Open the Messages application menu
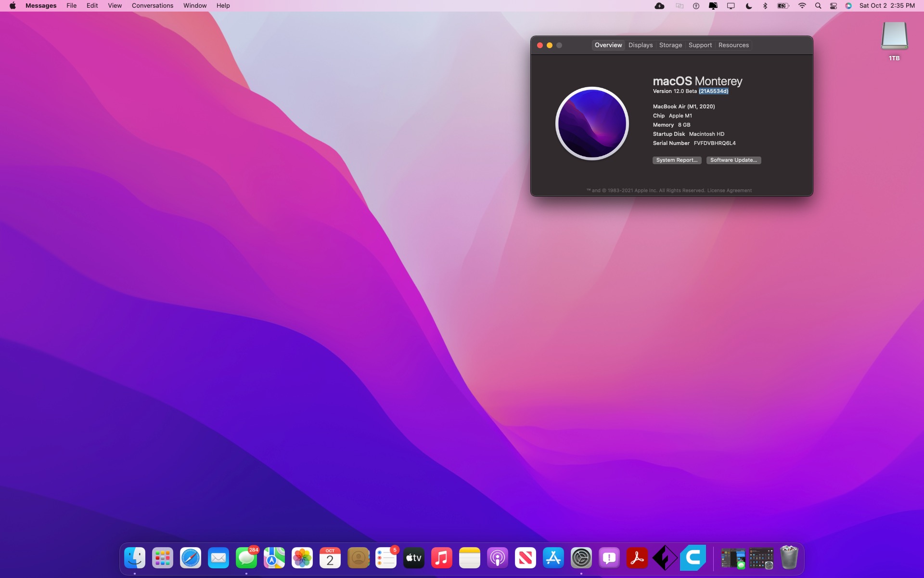 [x=41, y=6]
